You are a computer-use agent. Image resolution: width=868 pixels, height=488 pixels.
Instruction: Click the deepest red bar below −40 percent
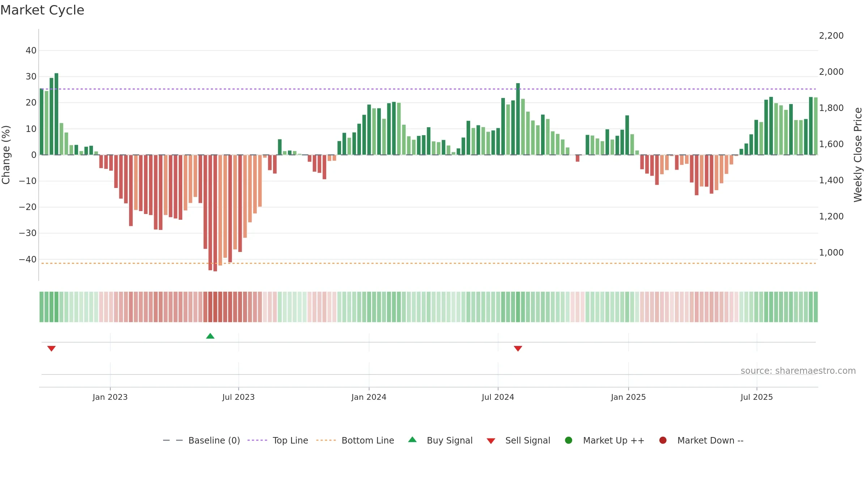215,213
